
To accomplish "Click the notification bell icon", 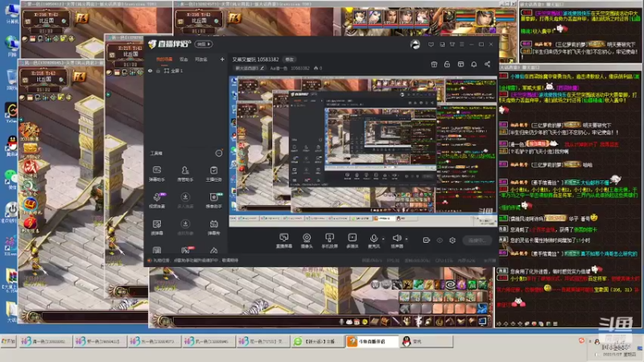I will [474, 64].
